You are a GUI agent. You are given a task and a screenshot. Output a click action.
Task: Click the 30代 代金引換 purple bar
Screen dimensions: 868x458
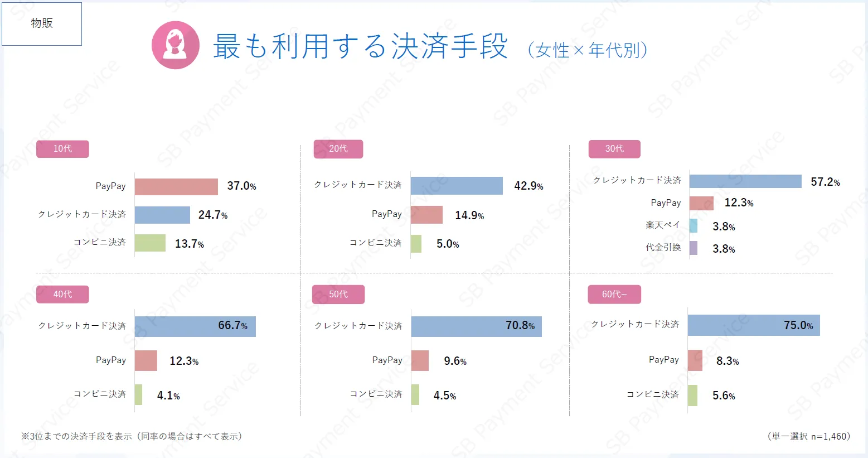pos(694,248)
